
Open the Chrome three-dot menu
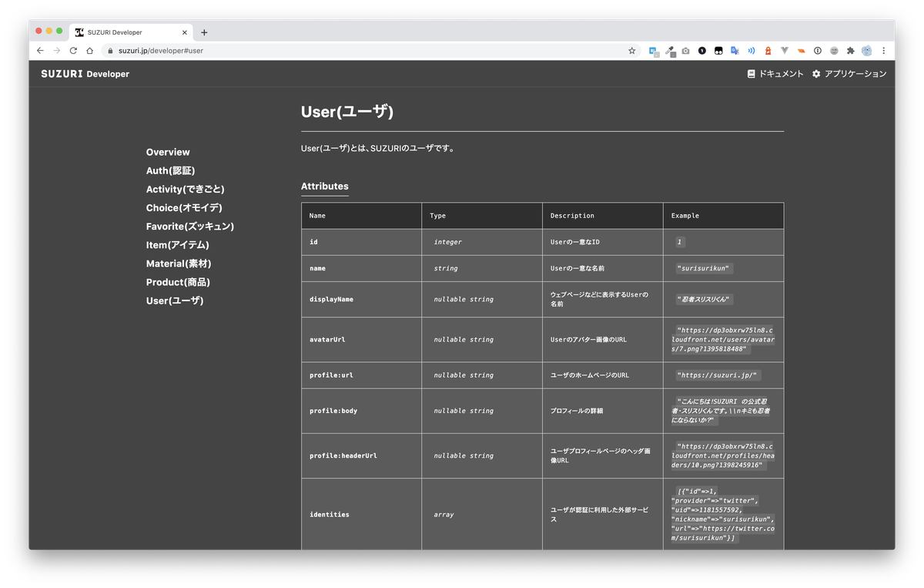click(x=883, y=50)
